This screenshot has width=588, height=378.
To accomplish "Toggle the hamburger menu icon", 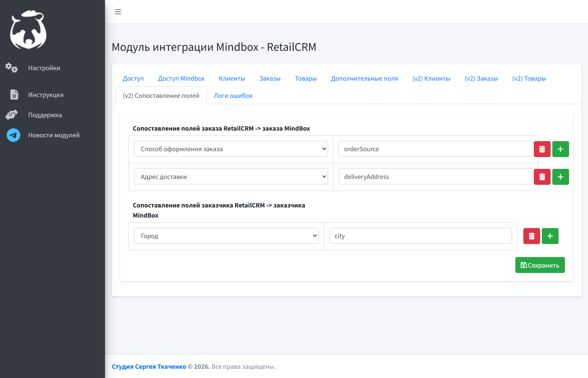I will 118,12.
